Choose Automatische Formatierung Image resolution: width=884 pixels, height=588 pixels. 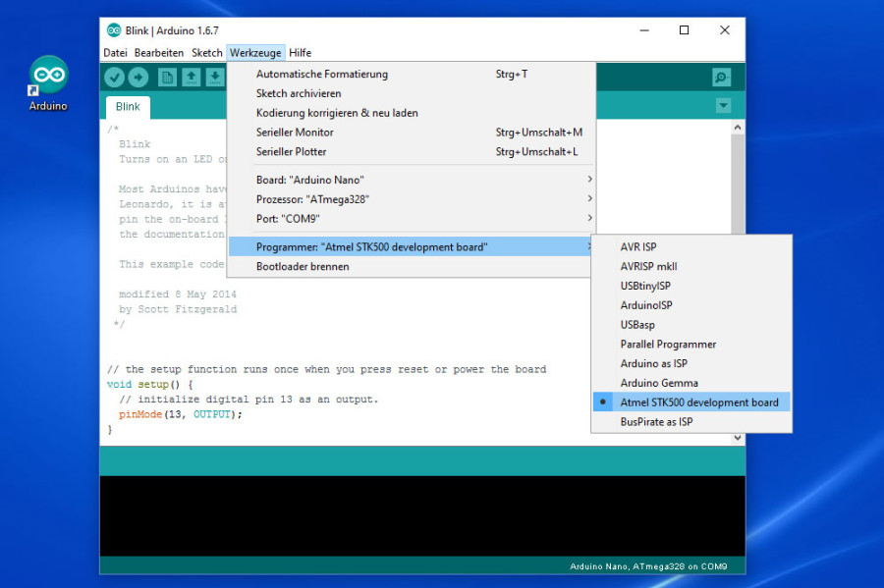pyautogui.click(x=322, y=75)
